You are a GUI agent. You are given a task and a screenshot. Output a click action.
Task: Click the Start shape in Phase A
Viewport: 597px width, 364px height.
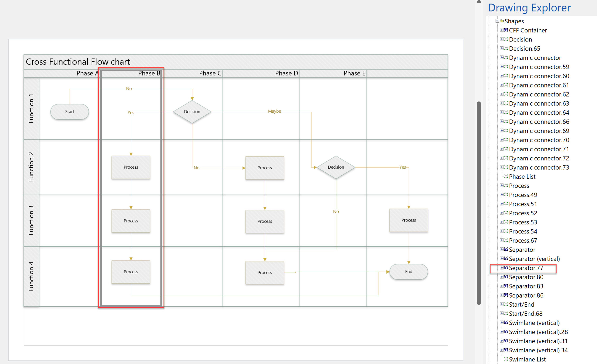pos(69,111)
